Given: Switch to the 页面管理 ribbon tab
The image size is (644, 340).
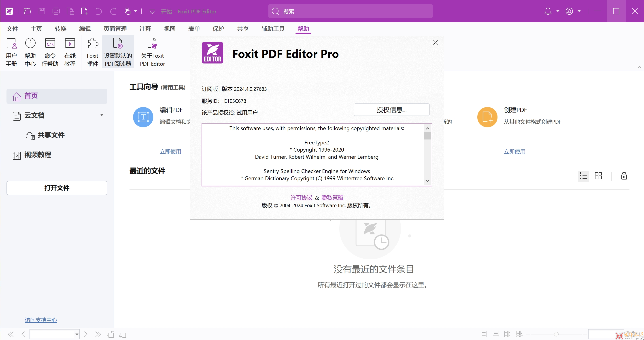Looking at the screenshot, I should [x=115, y=29].
